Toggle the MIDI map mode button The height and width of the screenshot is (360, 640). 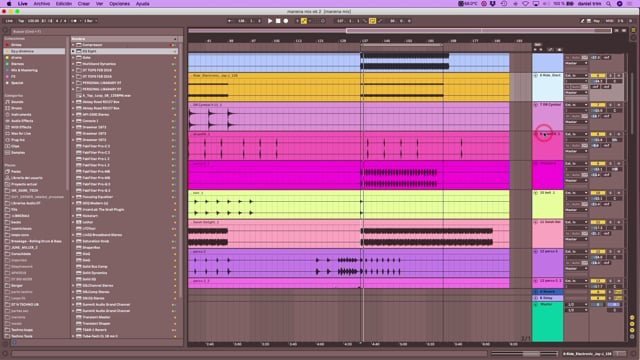pos(609,21)
